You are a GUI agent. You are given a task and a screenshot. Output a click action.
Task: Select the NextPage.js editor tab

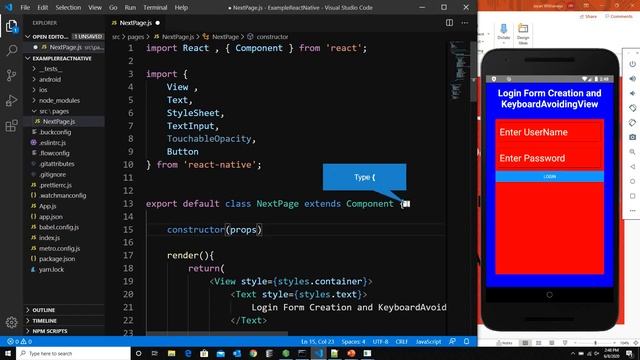tap(136, 23)
